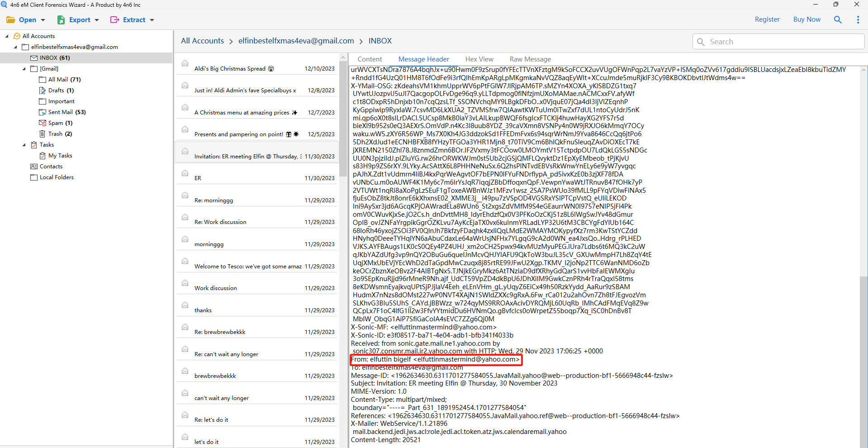Screen dimensions: 868x448
Task: Click INBOX in the breadcrumb
Action: click(x=380, y=41)
